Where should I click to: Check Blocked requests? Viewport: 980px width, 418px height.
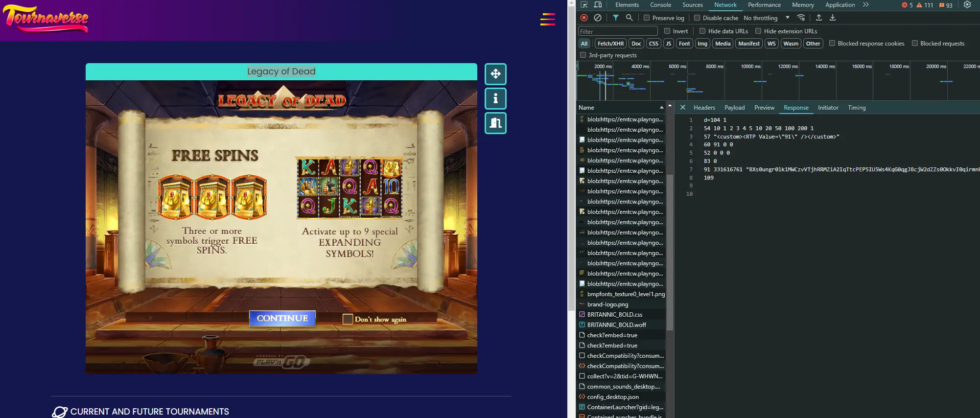tap(914, 43)
